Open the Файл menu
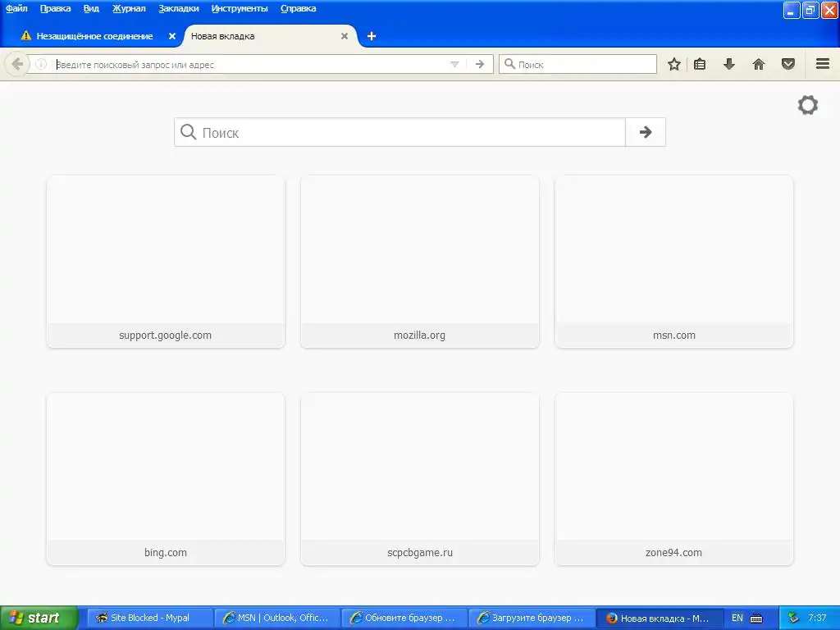The width and height of the screenshot is (840, 630). (16, 8)
